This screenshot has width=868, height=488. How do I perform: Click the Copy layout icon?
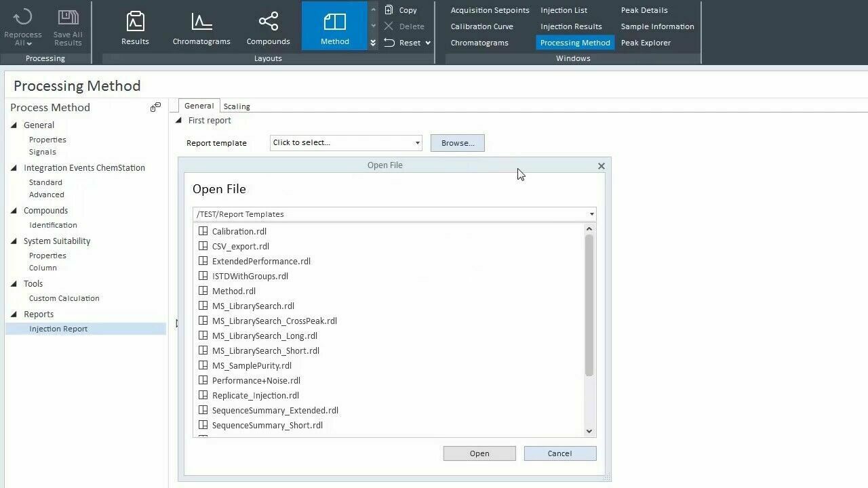[x=389, y=10]
